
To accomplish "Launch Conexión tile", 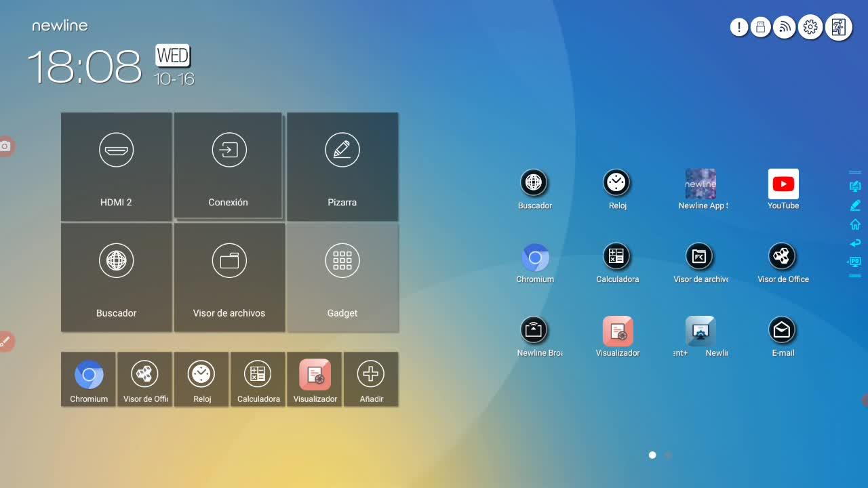I will (229, 166).
